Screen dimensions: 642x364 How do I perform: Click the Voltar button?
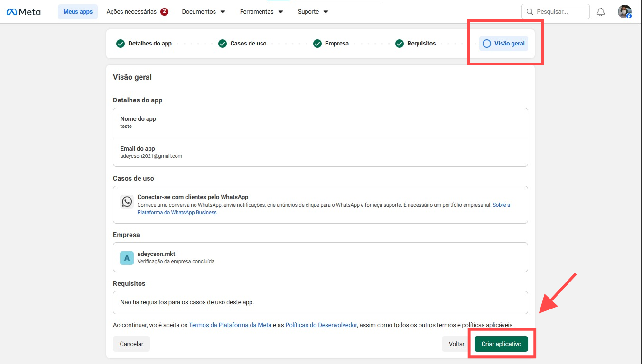coord(456,344)
